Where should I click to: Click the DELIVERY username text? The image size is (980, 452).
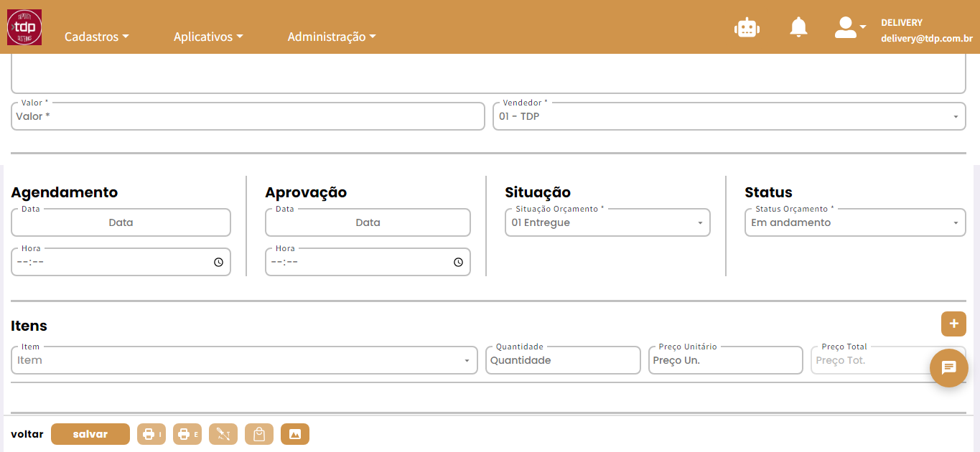[902, 23]
